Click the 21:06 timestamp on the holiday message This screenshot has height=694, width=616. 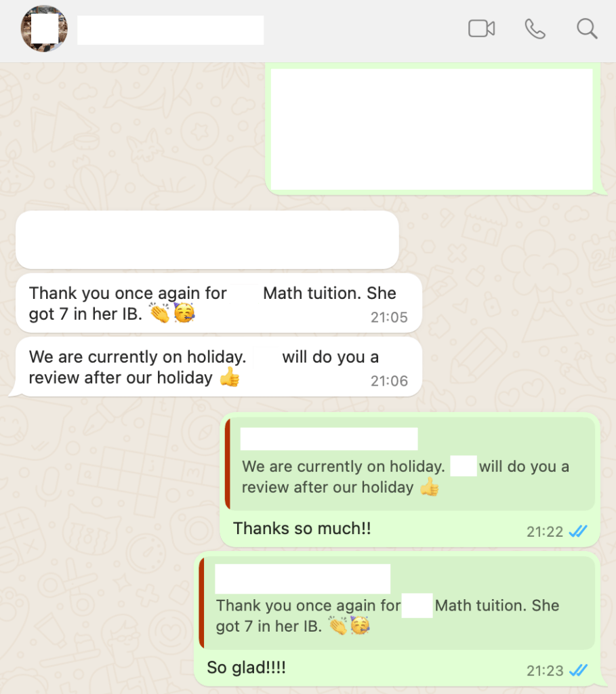389,381
